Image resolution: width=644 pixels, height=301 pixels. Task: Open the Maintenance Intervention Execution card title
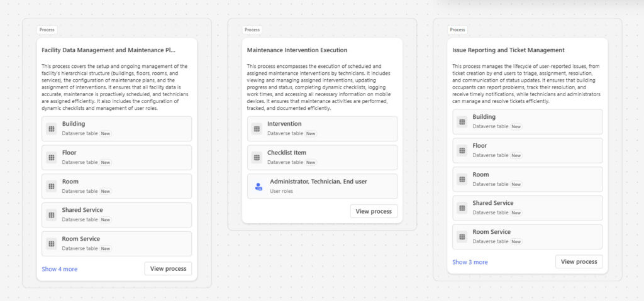pos(297,50)
